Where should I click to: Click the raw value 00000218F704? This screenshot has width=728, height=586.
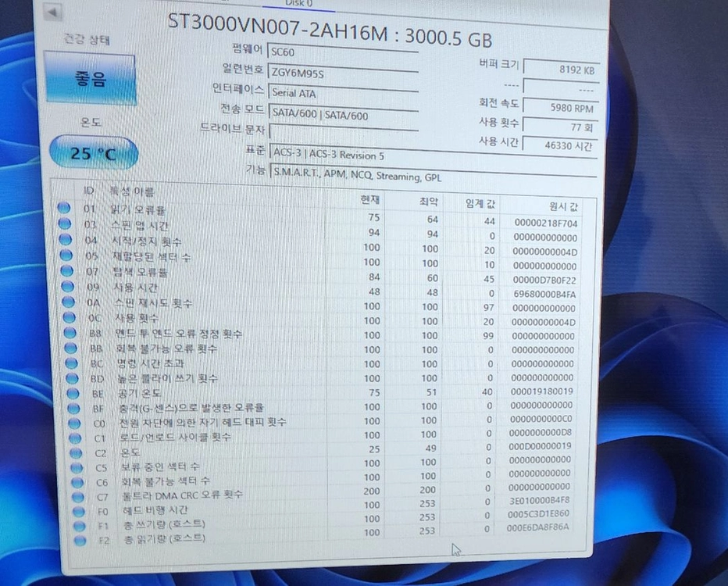(545, 223)
